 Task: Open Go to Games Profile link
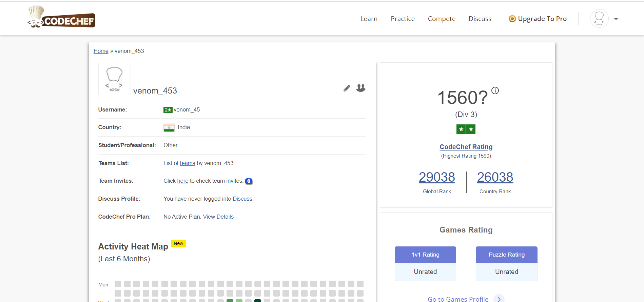coord(458,299)
